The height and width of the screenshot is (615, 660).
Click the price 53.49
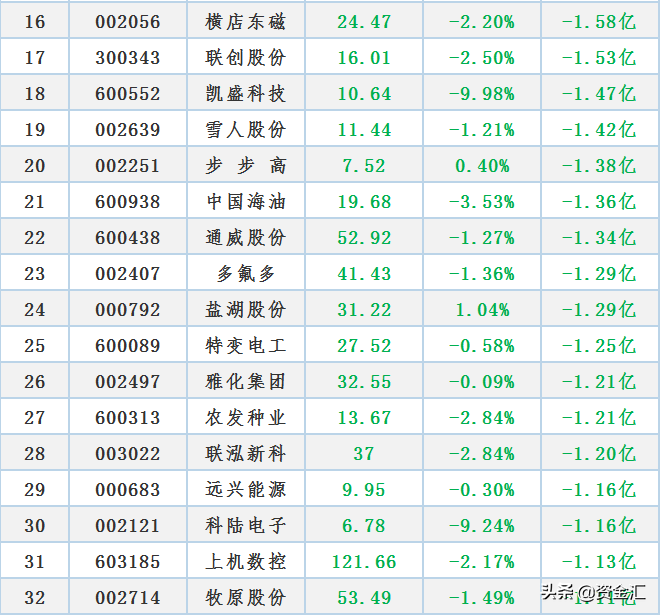pyautogui.click(x=364, y=598)
